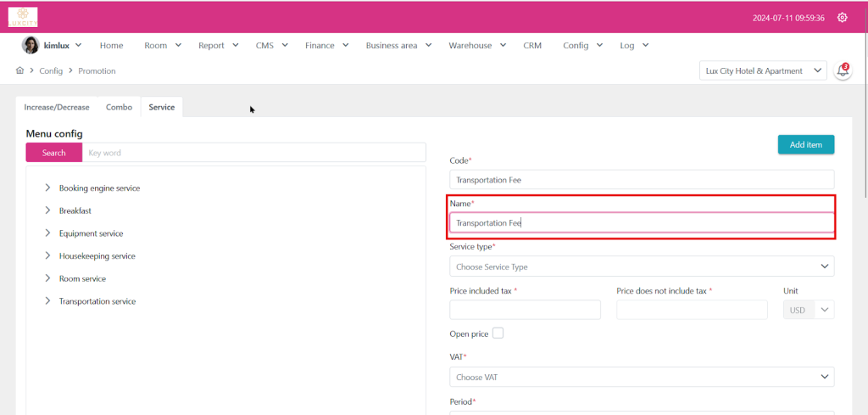Expand the Breakfast category chevron
The width and height of the screenshot is (868, 415).
click(x=47, y=210)
